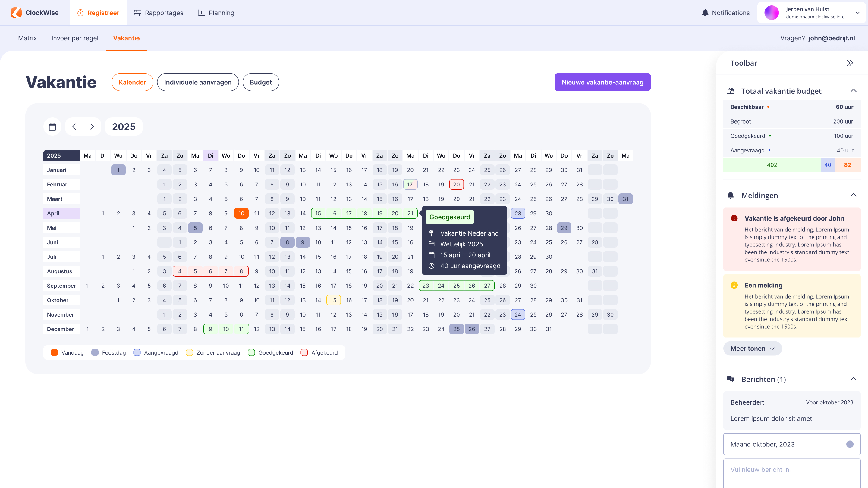Switch to Budget view pill
Viewport: 868px width, 488px height.
260,82
